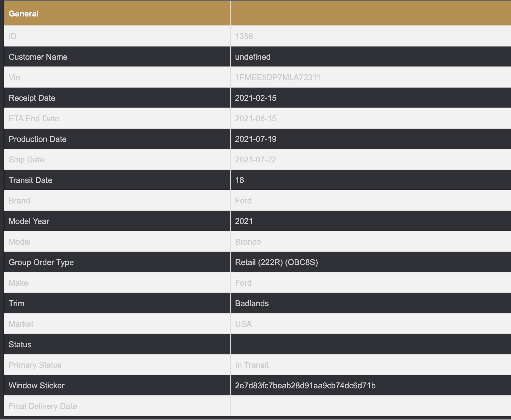
Task: Select the Ship Date label
Action: coord(26,159)
